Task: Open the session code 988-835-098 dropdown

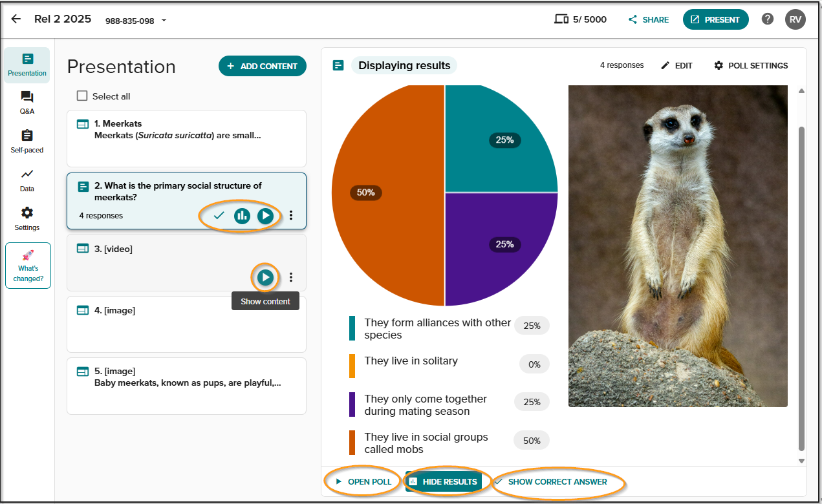Action: (x=136, y=21)
